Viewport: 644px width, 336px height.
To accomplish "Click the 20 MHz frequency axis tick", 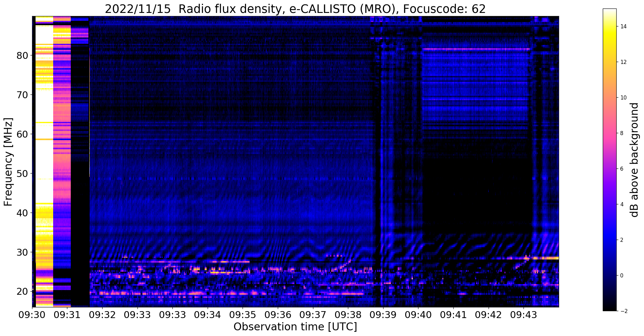I will [22, 291].
